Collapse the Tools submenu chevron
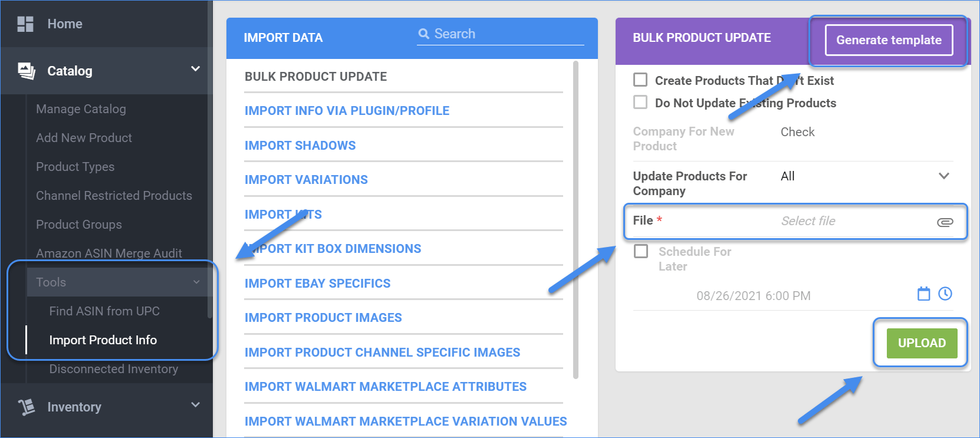 tap(196, 282)
